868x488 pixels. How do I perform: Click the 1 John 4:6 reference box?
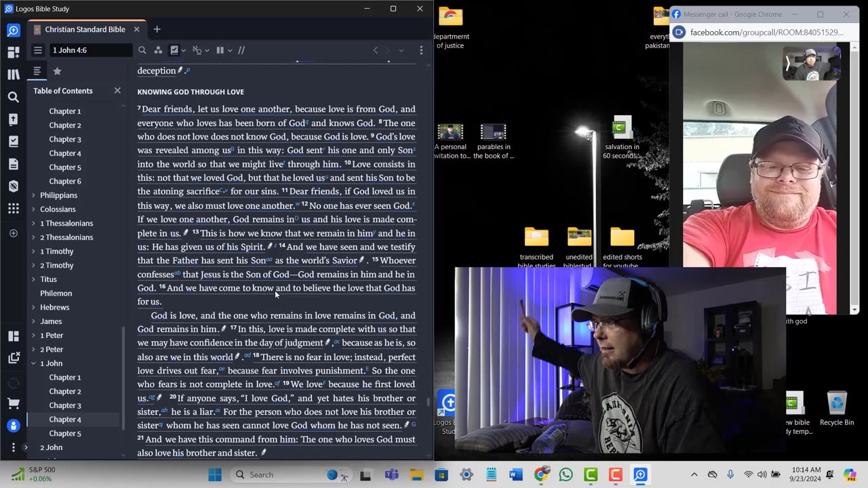(x=92, y=50)
